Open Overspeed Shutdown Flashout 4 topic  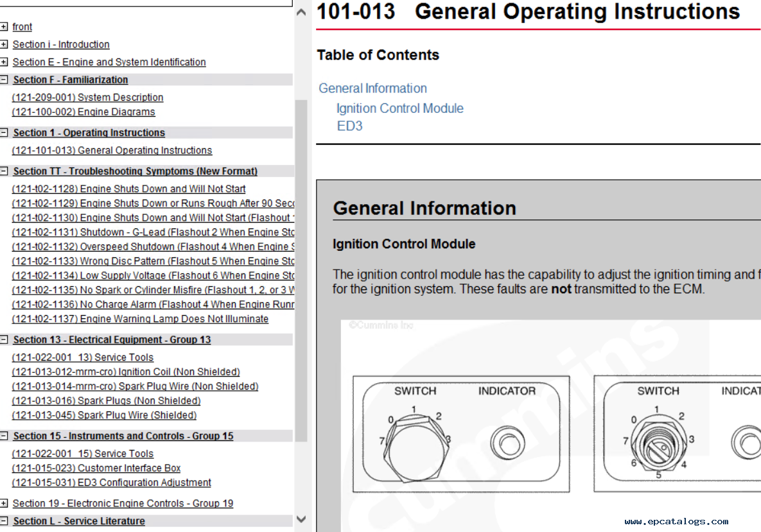click(x=153, y=247)
